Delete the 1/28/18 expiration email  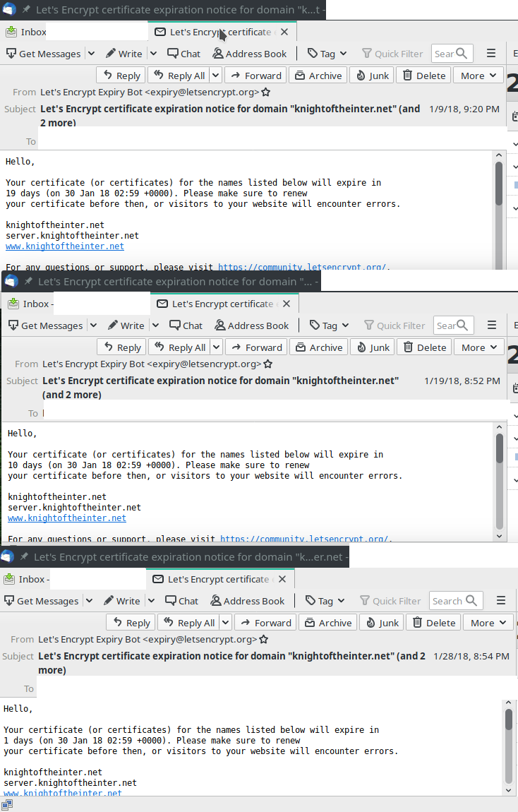coord(433,623)
